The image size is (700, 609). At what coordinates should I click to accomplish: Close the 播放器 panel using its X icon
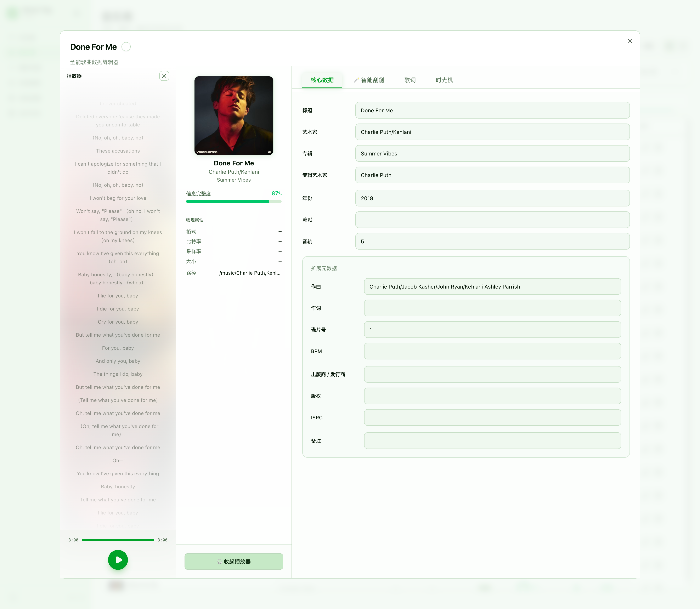tap(165, 76)
